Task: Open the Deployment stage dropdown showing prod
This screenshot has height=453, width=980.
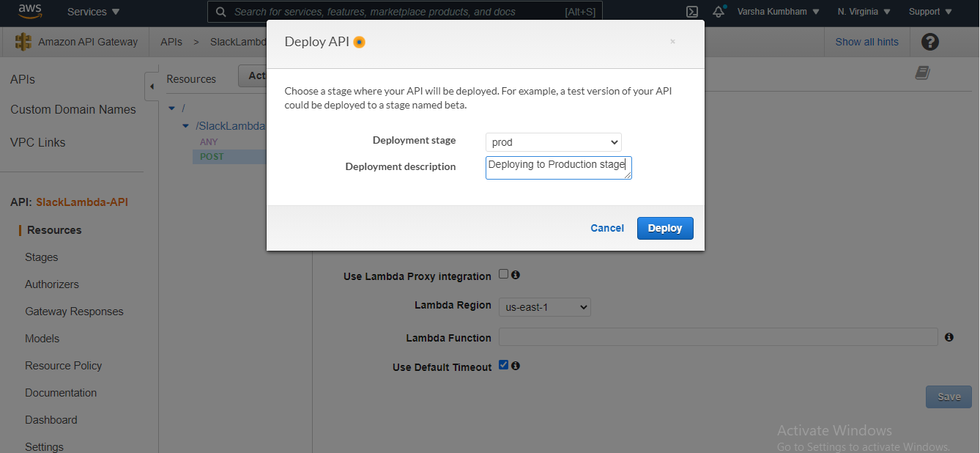Action: pos(554,142)
